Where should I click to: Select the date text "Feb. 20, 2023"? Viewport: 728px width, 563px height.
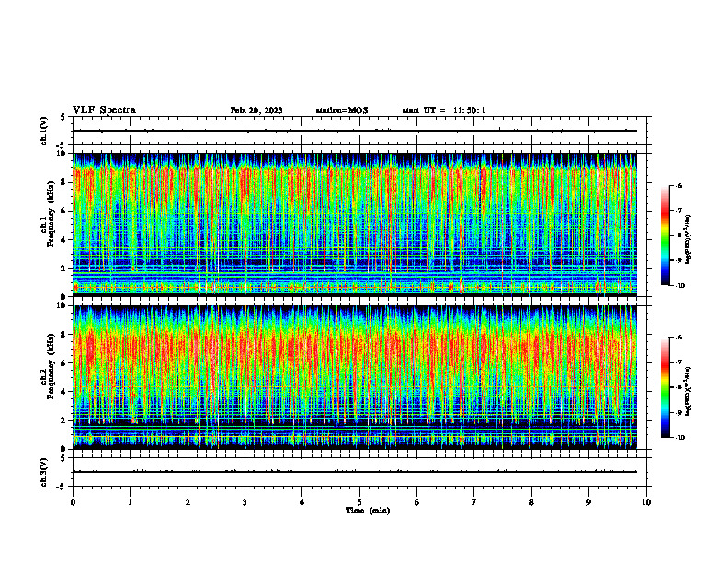pyautogui.click(x=256, y=110)
